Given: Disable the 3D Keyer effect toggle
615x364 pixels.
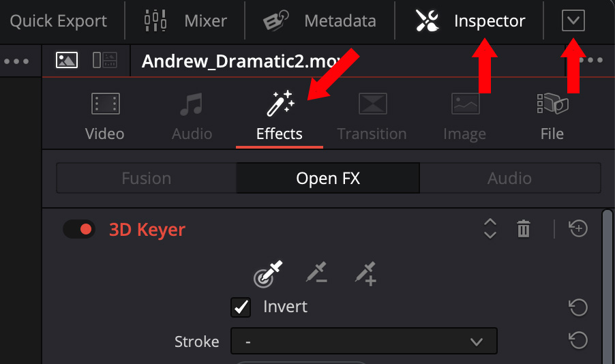Looking at the screenshot, I should click(x=79, y=229).
